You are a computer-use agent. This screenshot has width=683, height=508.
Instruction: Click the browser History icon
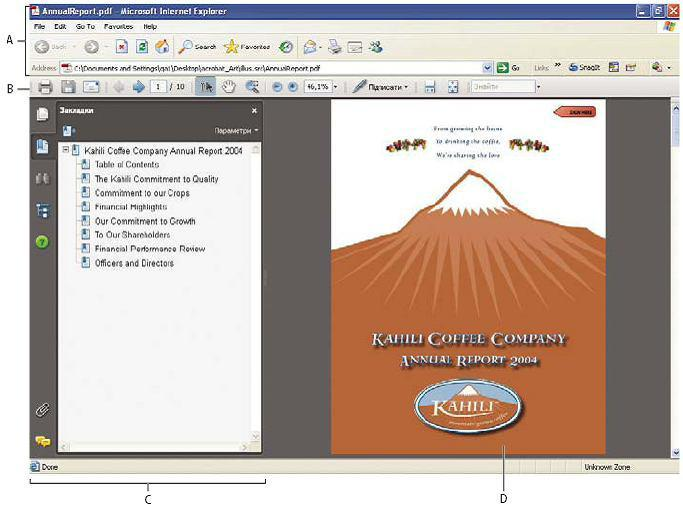point(286,47)
